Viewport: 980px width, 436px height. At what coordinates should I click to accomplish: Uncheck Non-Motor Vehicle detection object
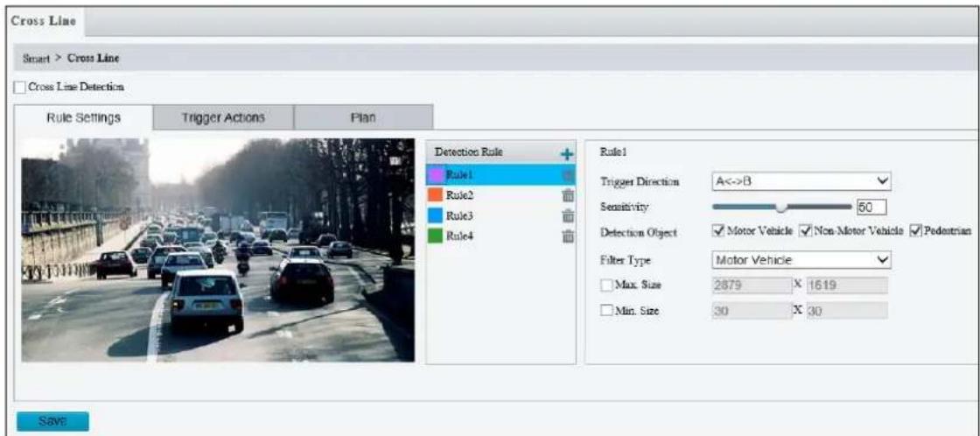tap(806, 231)
